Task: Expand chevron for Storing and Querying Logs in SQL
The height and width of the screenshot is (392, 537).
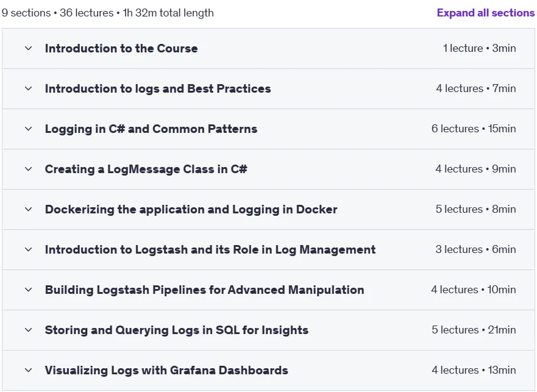Action: [29, 330]
